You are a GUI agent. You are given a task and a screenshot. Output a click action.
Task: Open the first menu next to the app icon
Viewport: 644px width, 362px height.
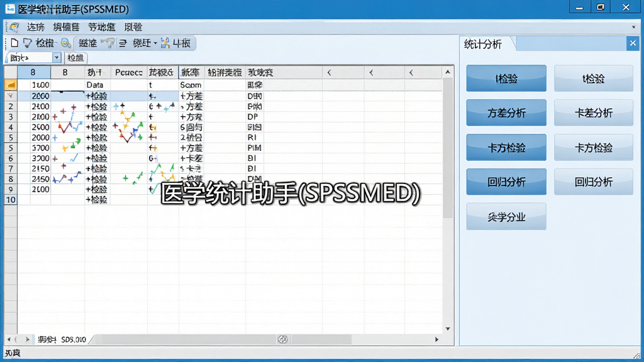[x=36, y=27]
